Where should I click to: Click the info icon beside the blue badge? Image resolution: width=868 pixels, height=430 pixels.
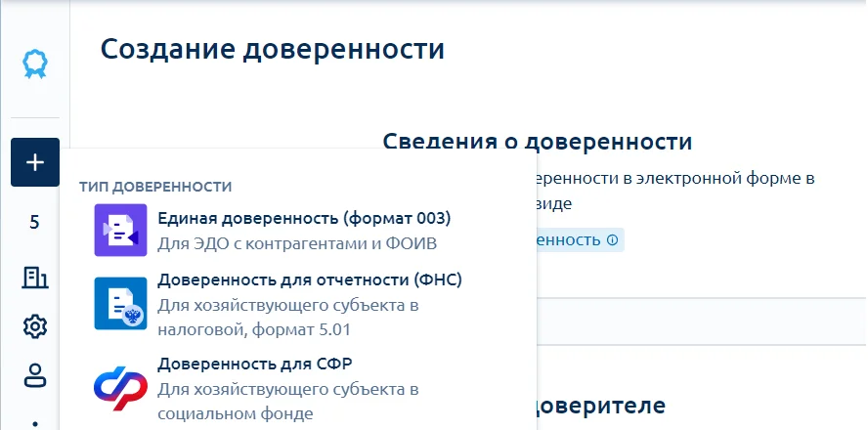point(612,240)
